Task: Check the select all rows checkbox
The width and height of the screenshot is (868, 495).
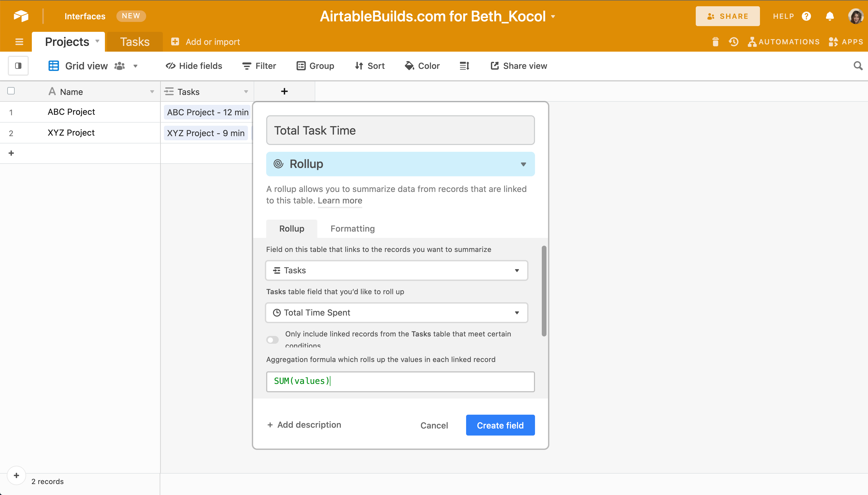Action: (x=11, y=91)
